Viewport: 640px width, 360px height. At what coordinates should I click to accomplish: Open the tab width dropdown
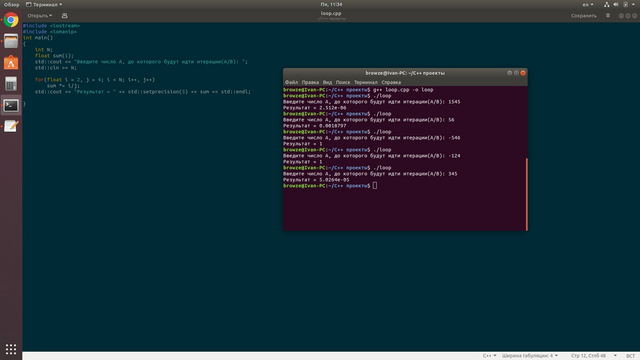530,356
